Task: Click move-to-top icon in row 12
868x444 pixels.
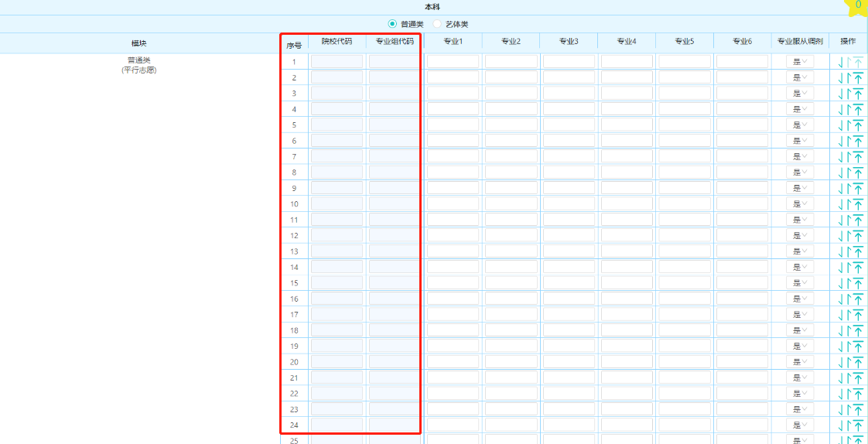Action: pos(858,236)
